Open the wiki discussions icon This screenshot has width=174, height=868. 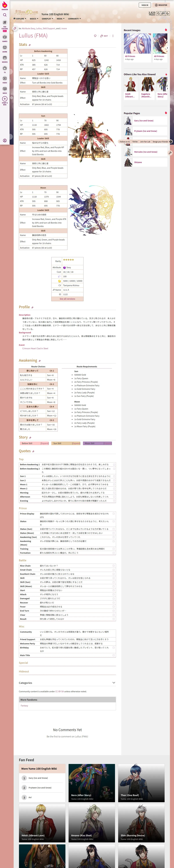[163, 13]
